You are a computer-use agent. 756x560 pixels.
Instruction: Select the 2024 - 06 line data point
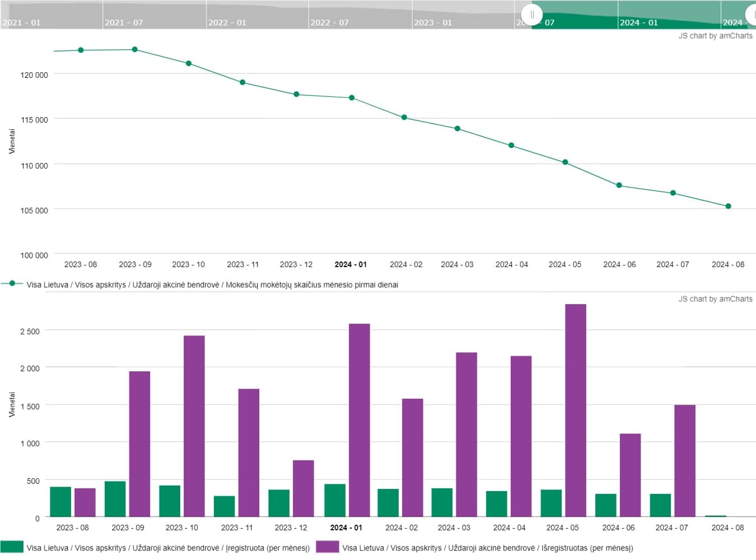click(619, 185)
